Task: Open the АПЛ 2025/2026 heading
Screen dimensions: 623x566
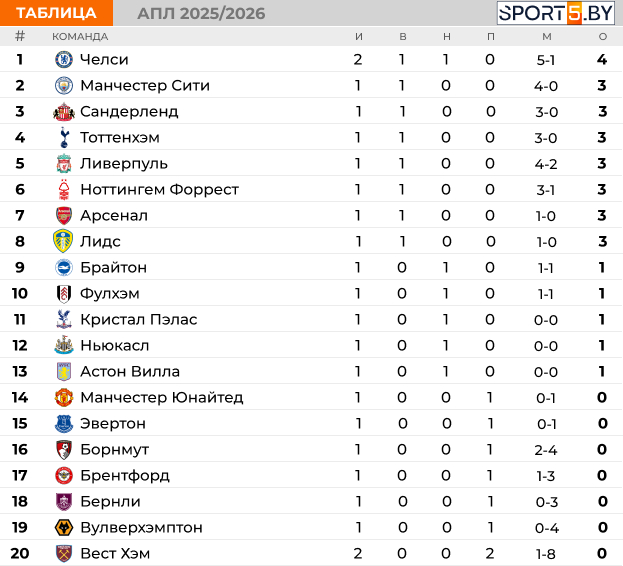Action: pyautogui.click(x=201, y=14)
